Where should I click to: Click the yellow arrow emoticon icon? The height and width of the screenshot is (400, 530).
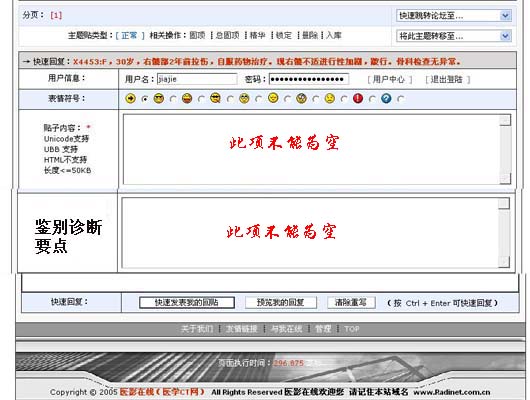point(130,98)
